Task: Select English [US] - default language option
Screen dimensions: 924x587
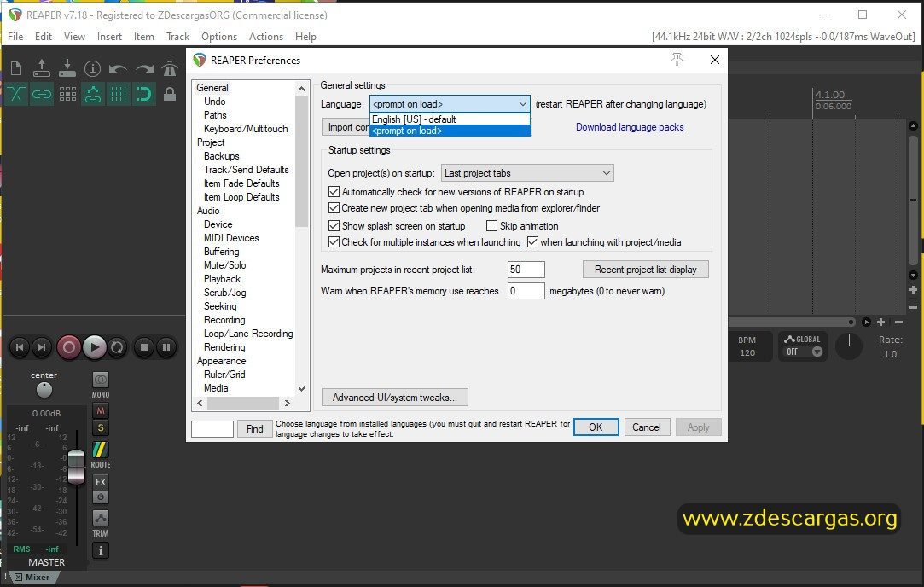Action: point(450,119)
